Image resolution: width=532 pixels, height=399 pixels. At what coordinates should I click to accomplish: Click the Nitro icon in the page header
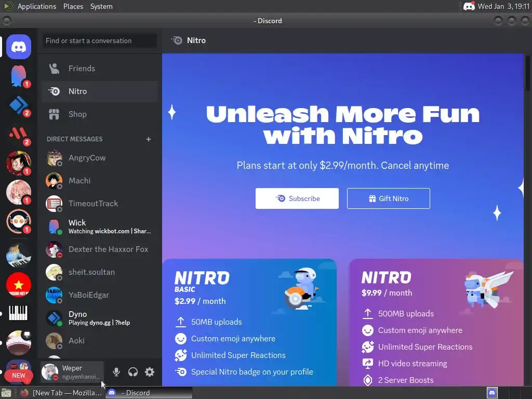[x=177, y=41]
